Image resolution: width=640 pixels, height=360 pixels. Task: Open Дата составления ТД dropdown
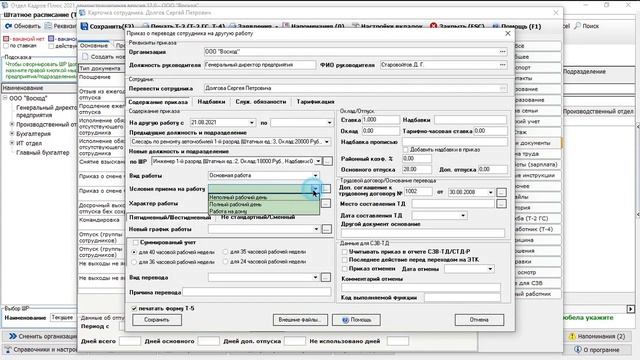point(463,216)
